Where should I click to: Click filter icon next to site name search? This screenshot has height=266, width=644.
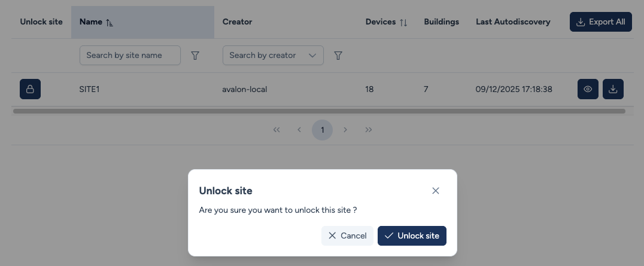(x=195, y=55)
